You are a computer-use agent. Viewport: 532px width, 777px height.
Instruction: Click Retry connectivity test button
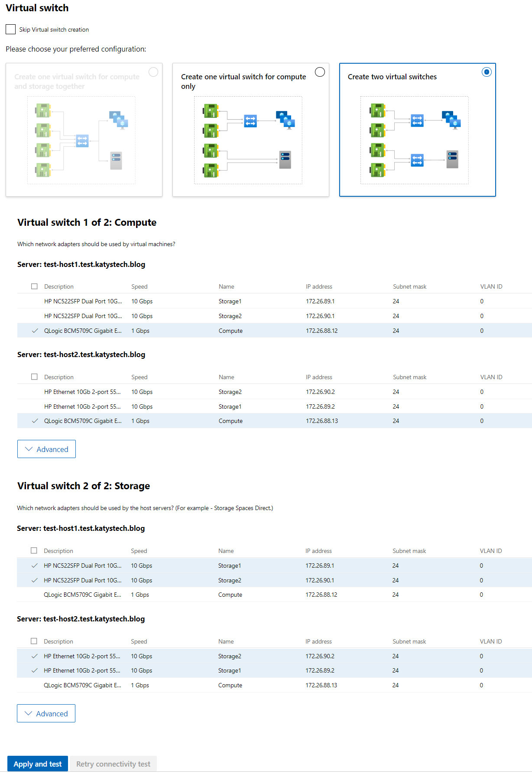click(113, 764)
